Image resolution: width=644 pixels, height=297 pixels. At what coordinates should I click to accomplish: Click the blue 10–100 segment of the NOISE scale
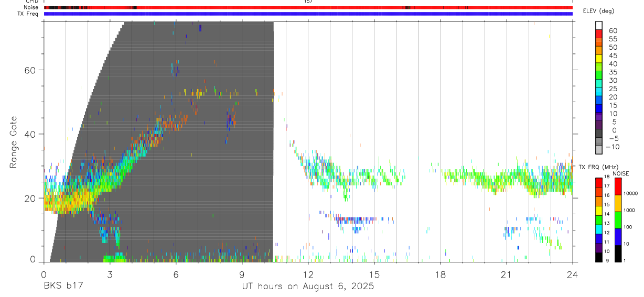618,237
